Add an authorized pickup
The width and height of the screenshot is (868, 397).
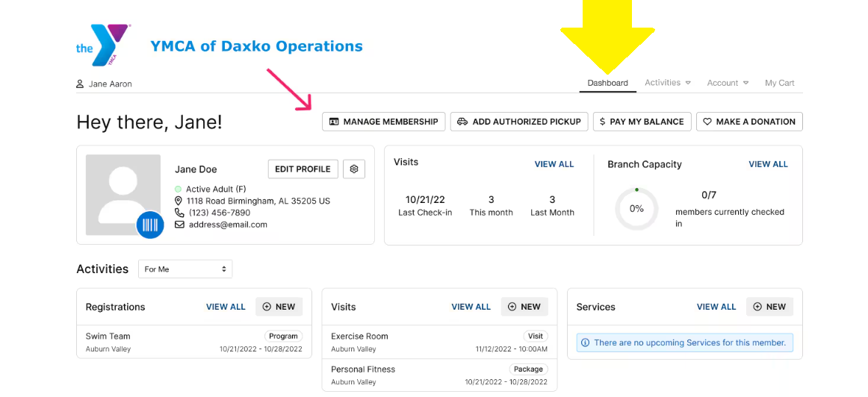(x=519, y=122)
